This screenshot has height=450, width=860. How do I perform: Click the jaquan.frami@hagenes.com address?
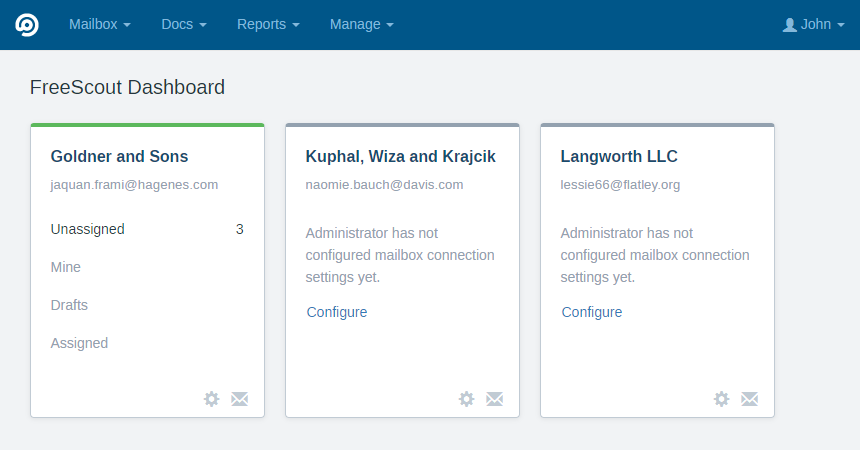point(134,185)
